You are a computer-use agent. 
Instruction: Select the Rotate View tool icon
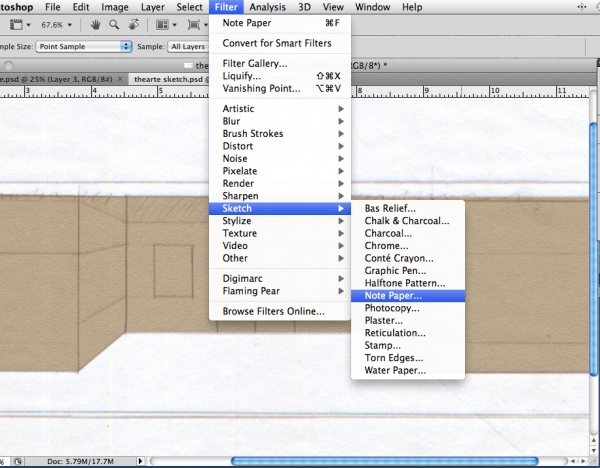click(x=134, y=24)
